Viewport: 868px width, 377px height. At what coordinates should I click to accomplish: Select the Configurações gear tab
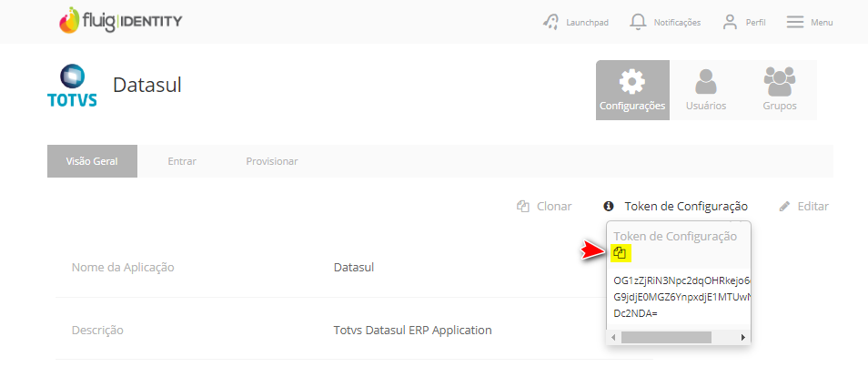click(632, 90)
